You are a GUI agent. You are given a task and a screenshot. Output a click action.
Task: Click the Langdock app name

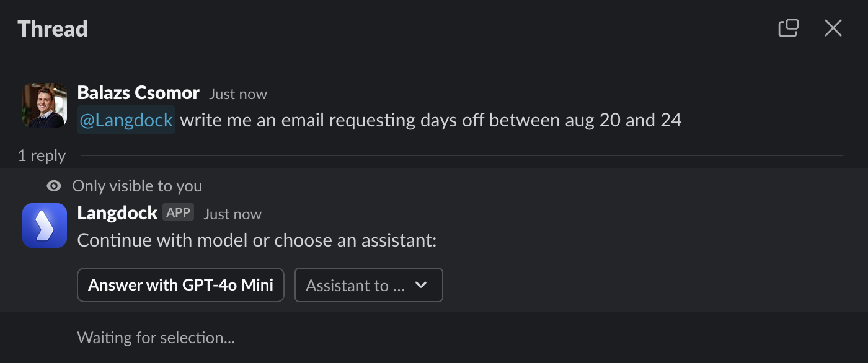(x=117, y=213)
